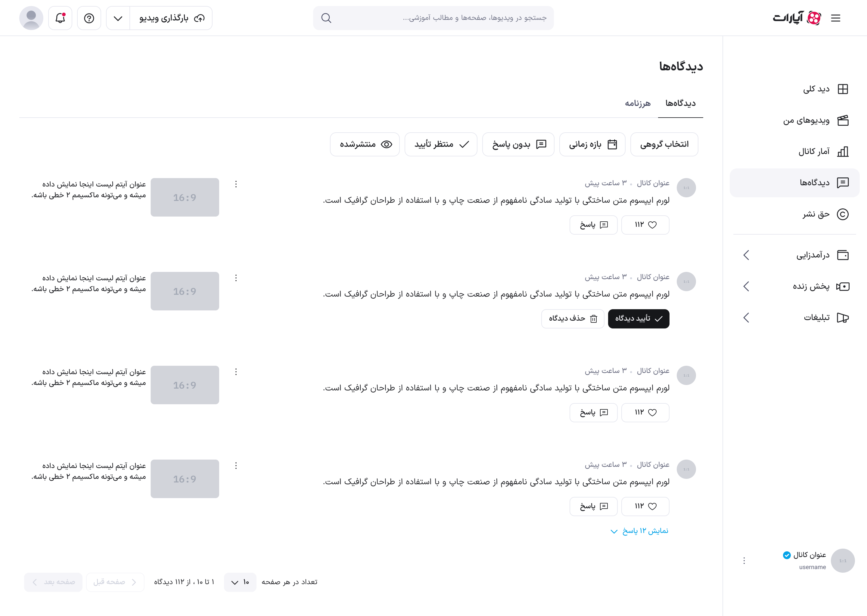Reply using the پاسخ button on first comment
Image resolution: width=867 pixels, height=616 pixels.
[x=593, y=225]
